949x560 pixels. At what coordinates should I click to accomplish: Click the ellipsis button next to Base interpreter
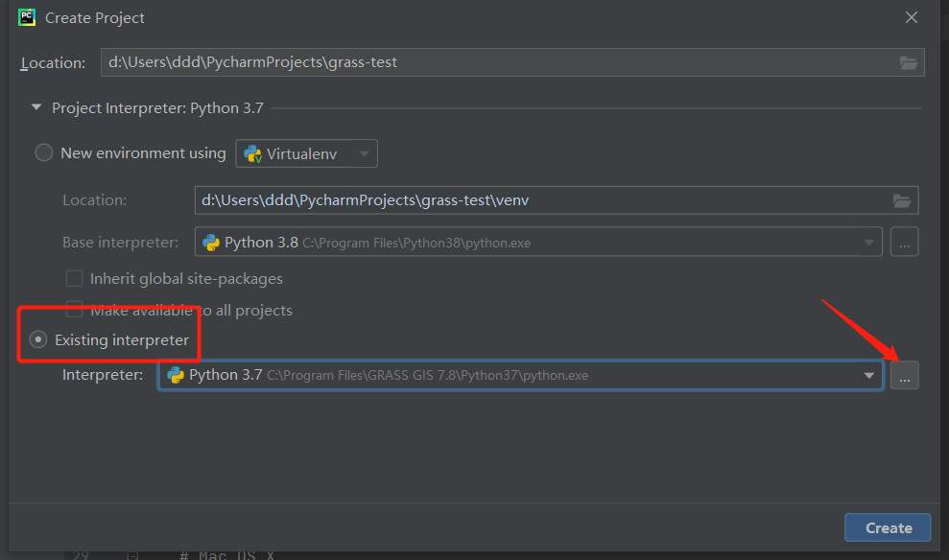904,242
